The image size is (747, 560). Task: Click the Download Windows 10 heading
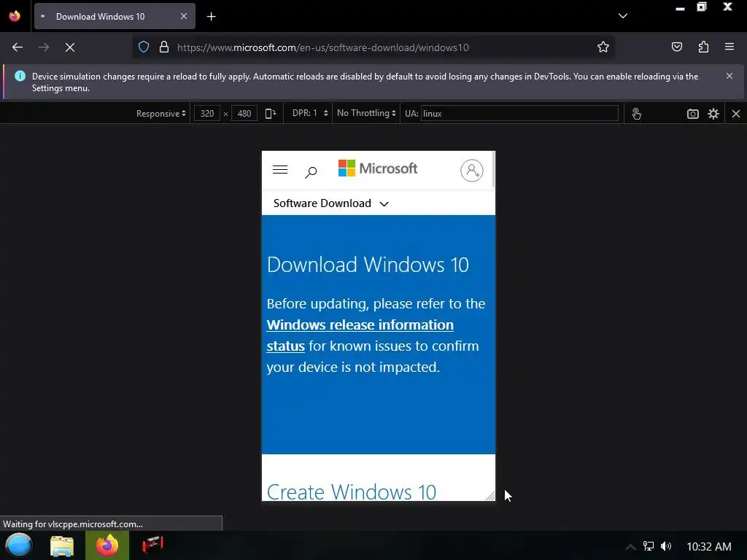click(368, 265)
